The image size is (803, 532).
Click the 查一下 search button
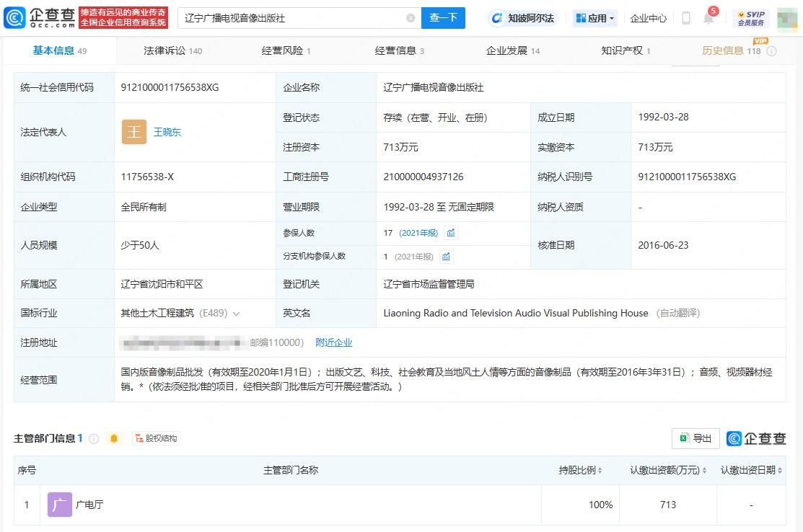tap(443, 18)
